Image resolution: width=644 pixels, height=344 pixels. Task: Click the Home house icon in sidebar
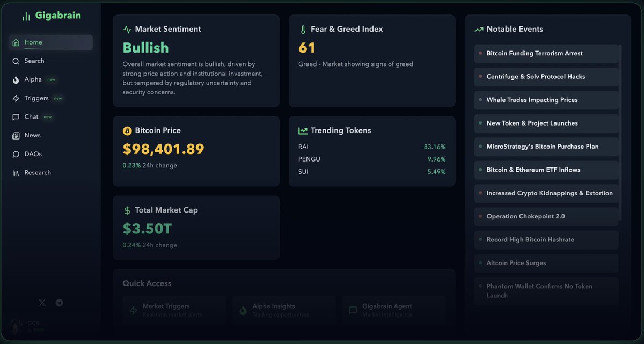tap(16, 42)
